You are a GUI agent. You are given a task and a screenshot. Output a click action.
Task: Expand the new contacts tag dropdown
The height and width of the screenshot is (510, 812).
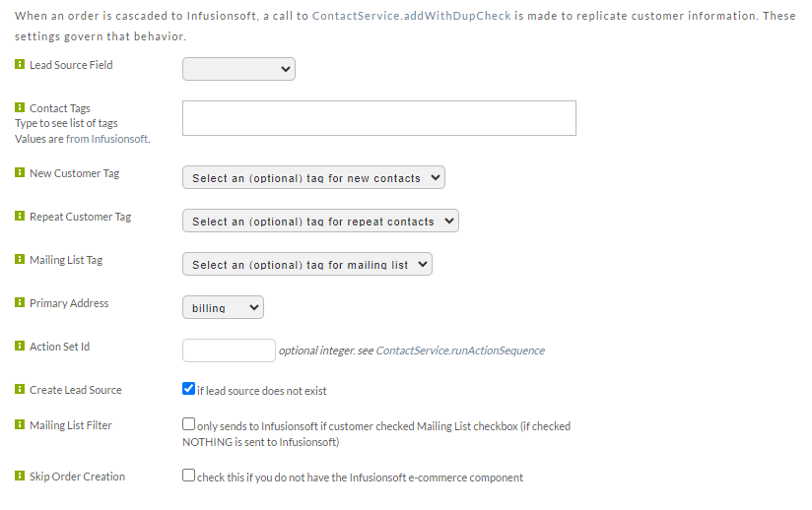point(313,177)
